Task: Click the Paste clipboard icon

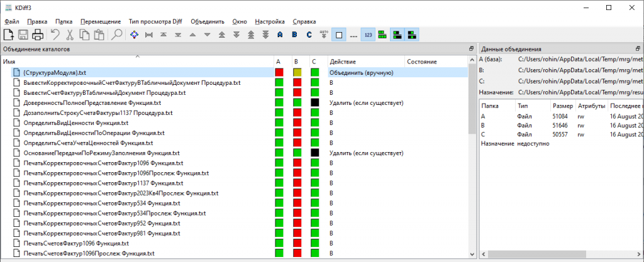Action: tap(99, 35)
